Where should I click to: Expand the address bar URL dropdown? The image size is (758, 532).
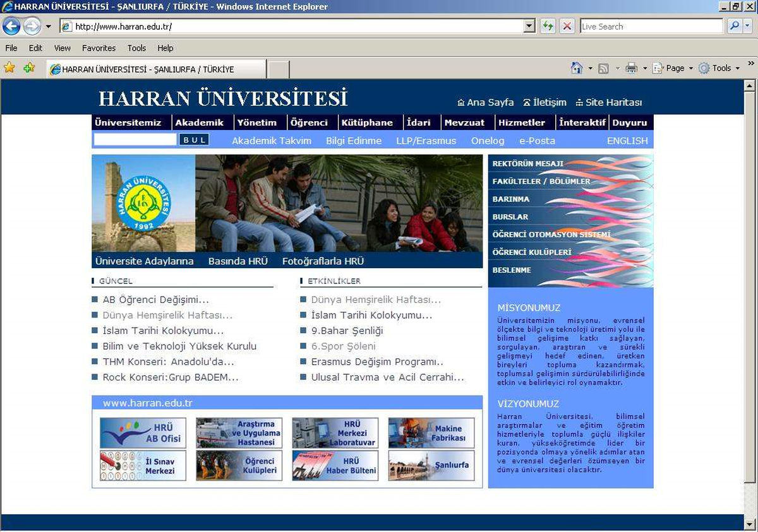[x=530, y=27]
